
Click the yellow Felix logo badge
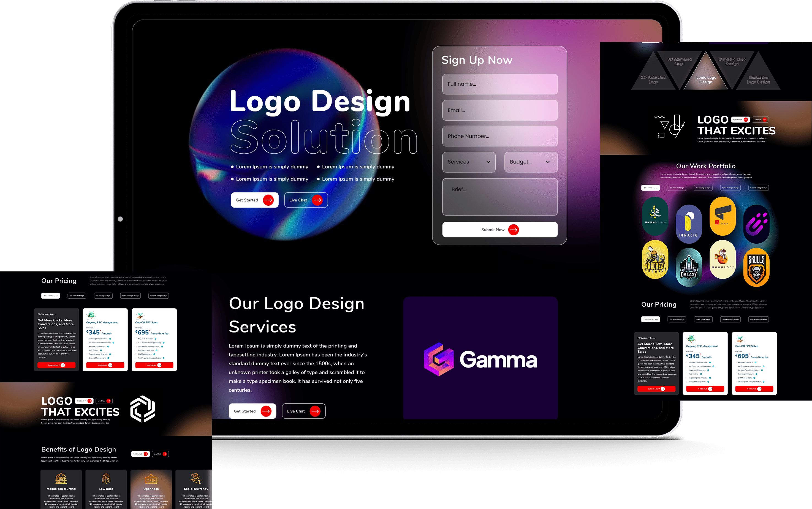[x=723, y=216]
